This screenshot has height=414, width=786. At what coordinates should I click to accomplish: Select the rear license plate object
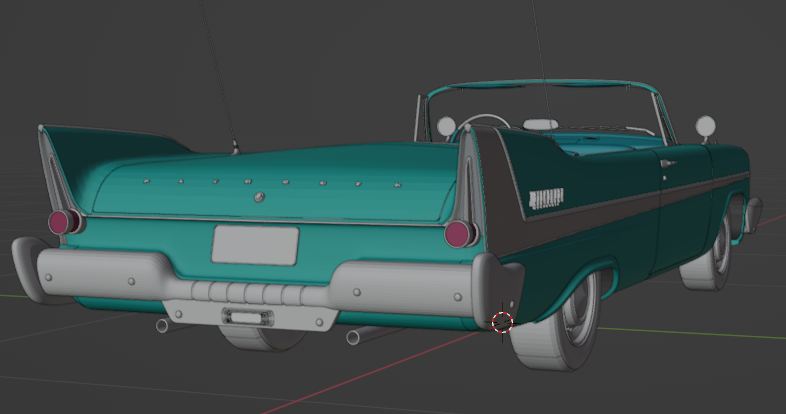(255, 245)
